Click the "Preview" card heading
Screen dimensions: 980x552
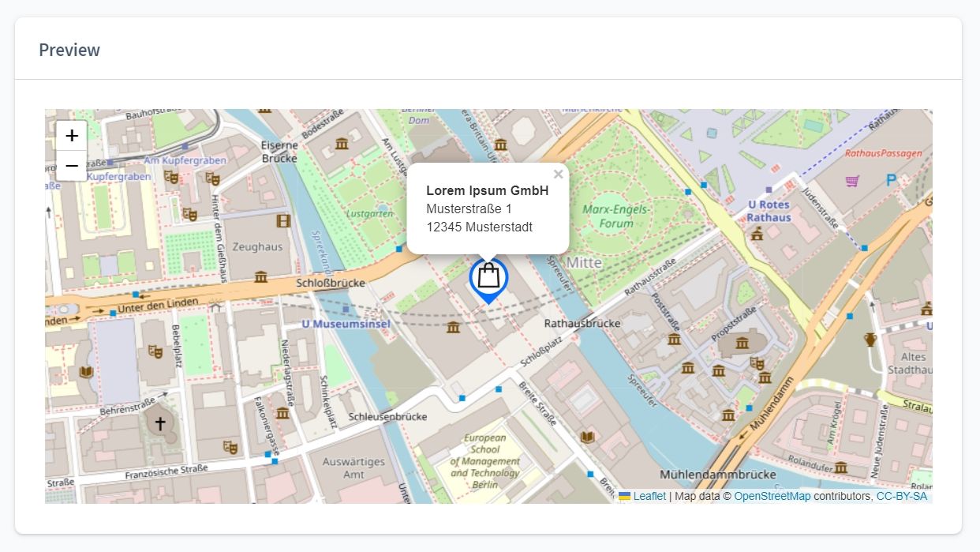(x=69, y=50)
